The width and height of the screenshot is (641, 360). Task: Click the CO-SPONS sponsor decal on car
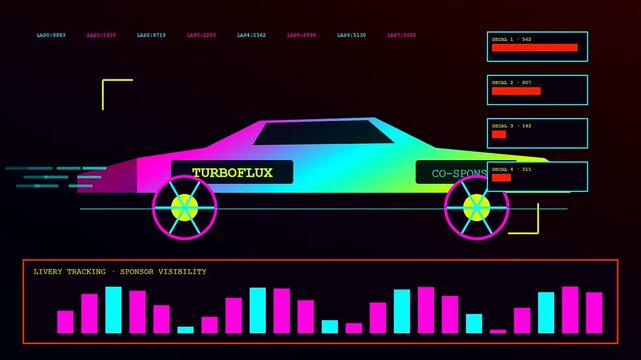[x=451, y=172]
